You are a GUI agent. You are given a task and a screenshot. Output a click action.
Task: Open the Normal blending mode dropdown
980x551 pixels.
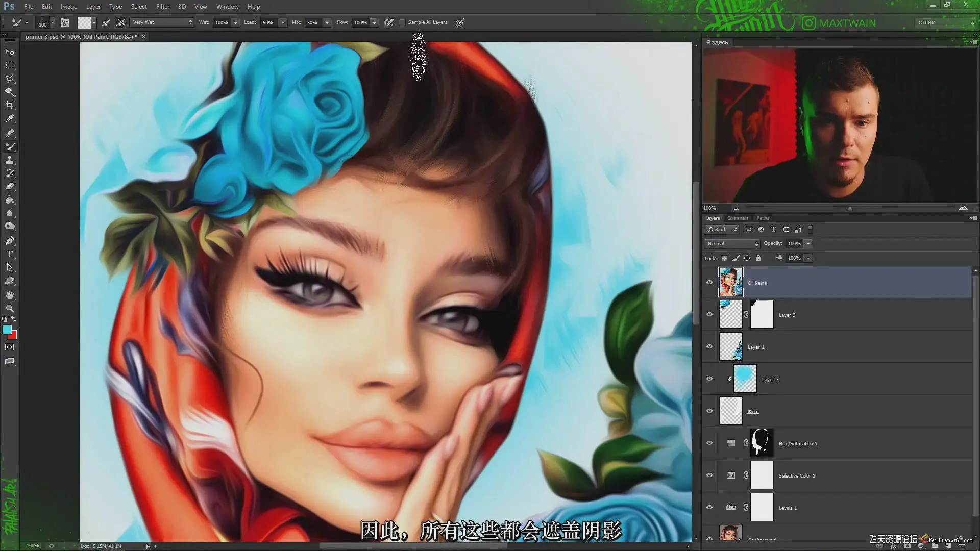[x=732, y=244]
